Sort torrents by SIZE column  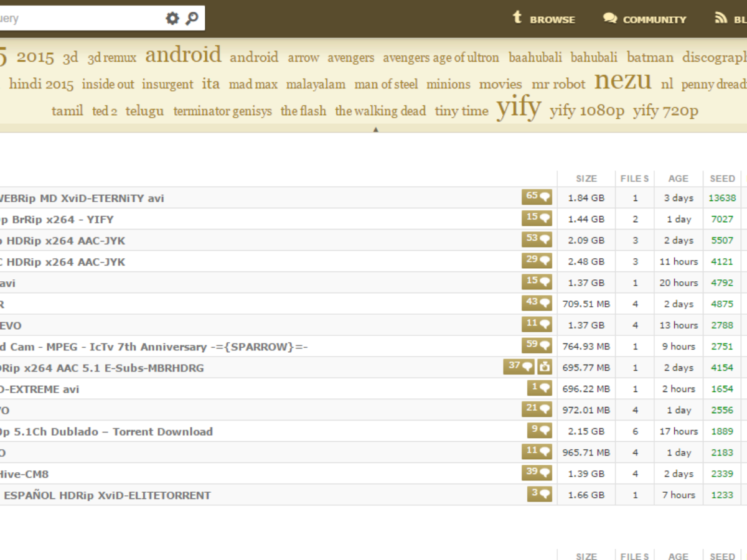(586, 179)
